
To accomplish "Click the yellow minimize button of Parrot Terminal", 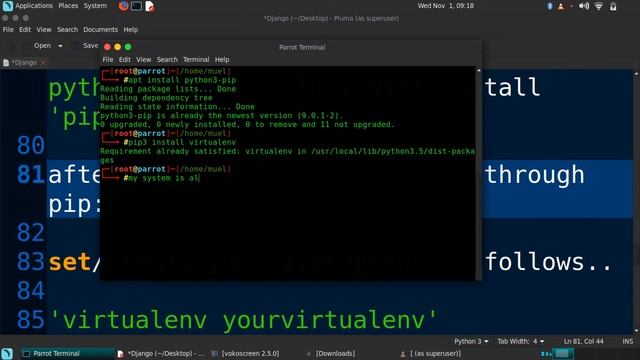I will 118,47.
